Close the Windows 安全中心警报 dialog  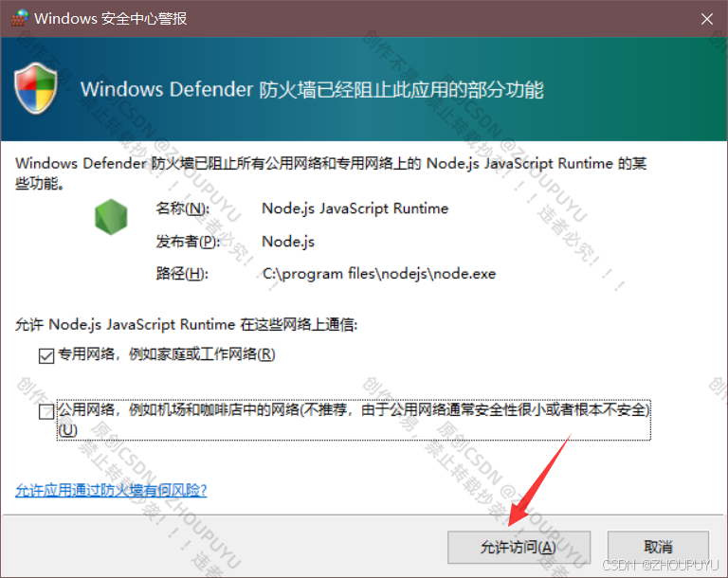point(706,19)
